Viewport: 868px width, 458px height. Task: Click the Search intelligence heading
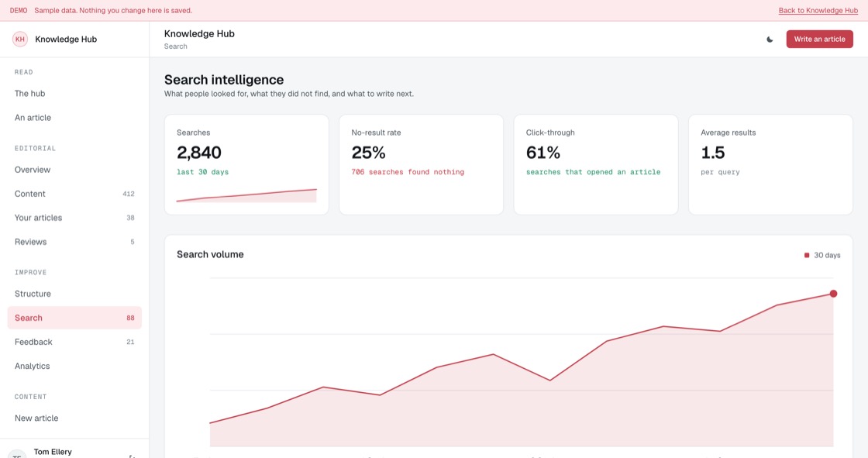(224, 80)
